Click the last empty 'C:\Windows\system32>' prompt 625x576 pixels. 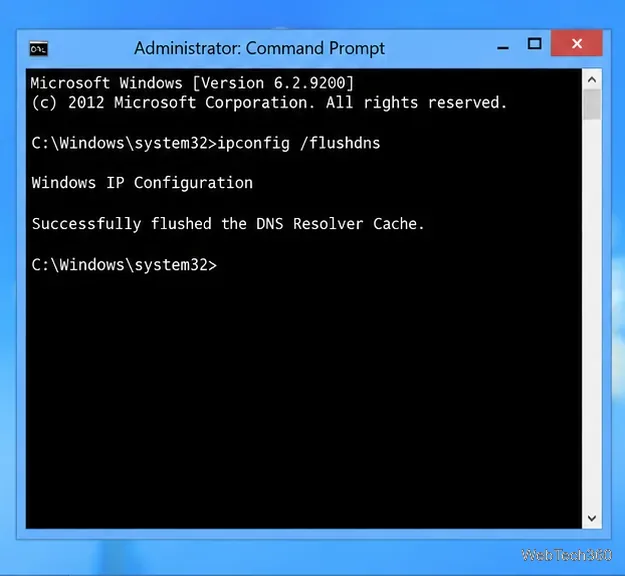[124, 265]
